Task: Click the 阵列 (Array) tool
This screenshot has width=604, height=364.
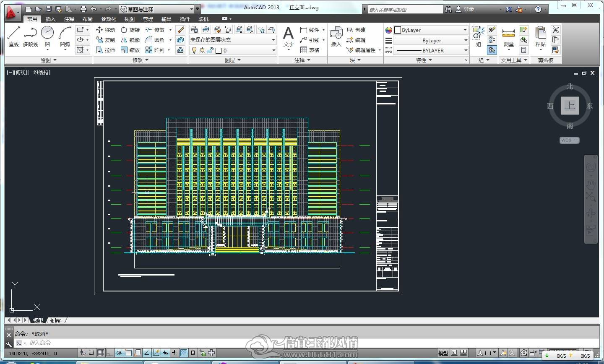Action: click(x=155, y=50)
